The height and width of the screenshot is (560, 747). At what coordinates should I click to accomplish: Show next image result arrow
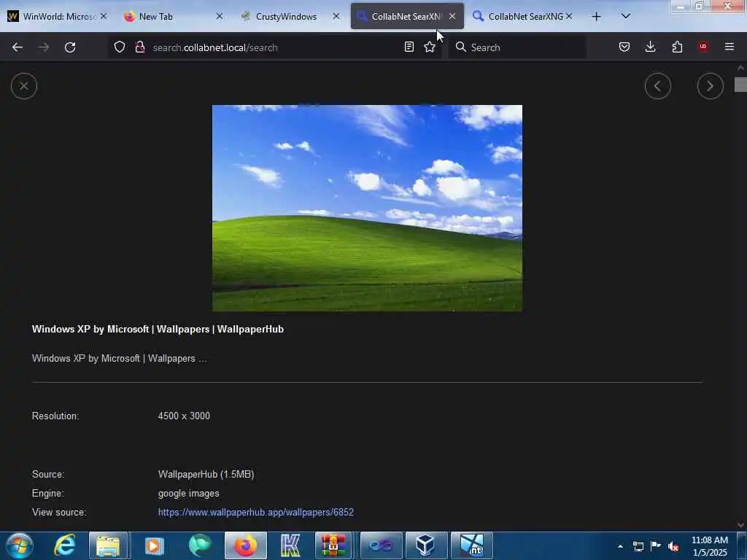coord(710,86)
